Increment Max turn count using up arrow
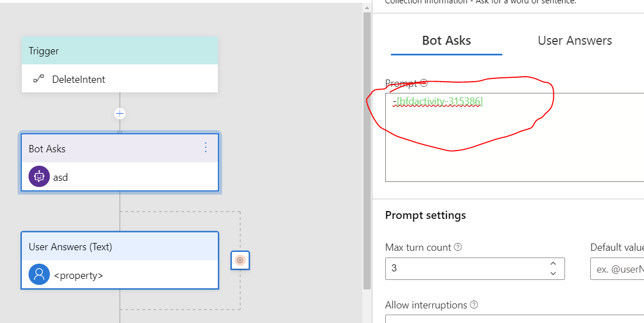The height and width of the screenshot is (323, 644). pyautogui.click(x=553, y=264)
